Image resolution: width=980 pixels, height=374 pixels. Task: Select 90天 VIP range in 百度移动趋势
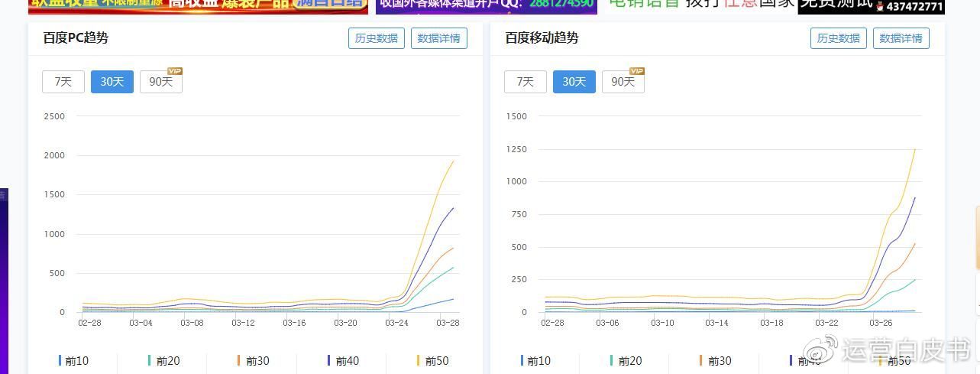(x=623, y=82)
